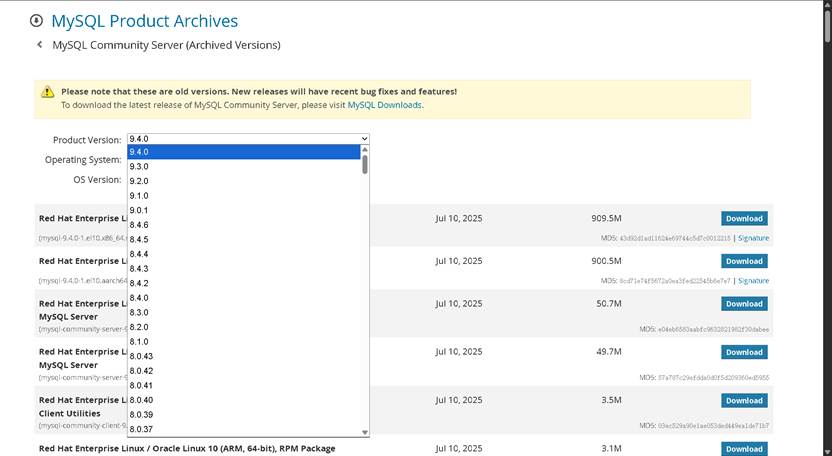Download the 909.5M RPM package
This screenshot has width=832, height=456.
click(744, 218)
